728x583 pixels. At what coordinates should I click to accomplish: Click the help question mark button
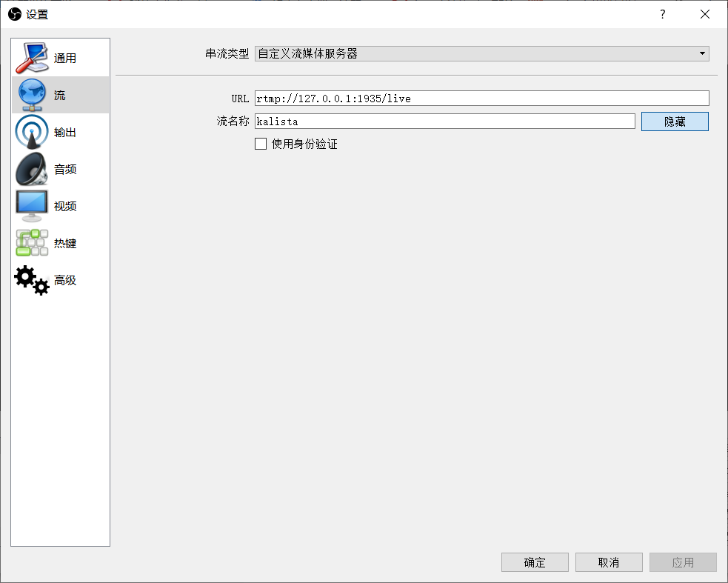661,13
